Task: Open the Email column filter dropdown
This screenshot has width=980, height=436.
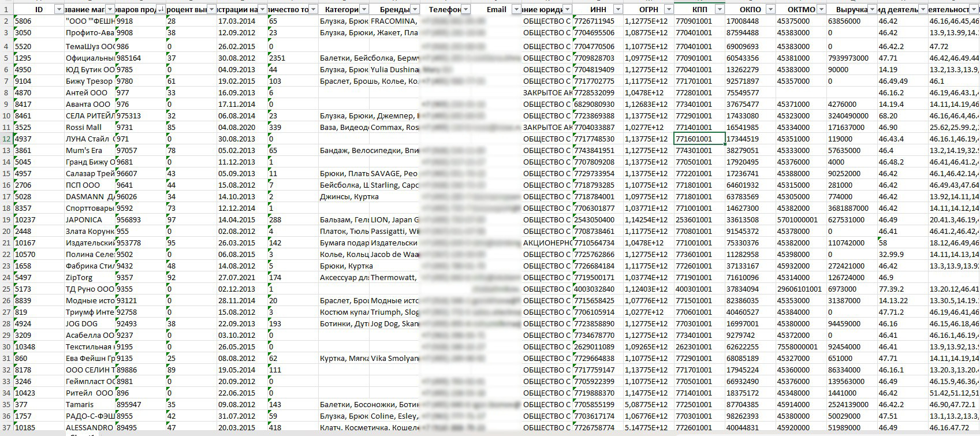Action: tap(516, 9)
